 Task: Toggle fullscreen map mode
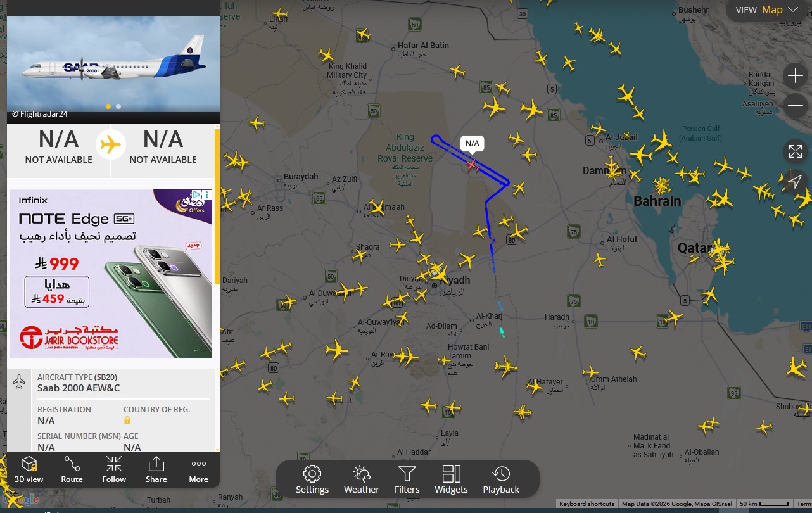795,151
